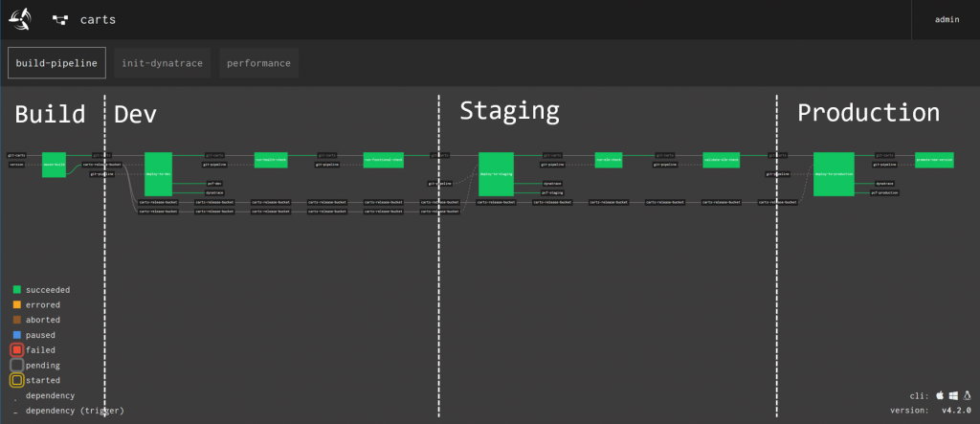
Task: Click the red failed legend swatch
Action: (17, 350)
